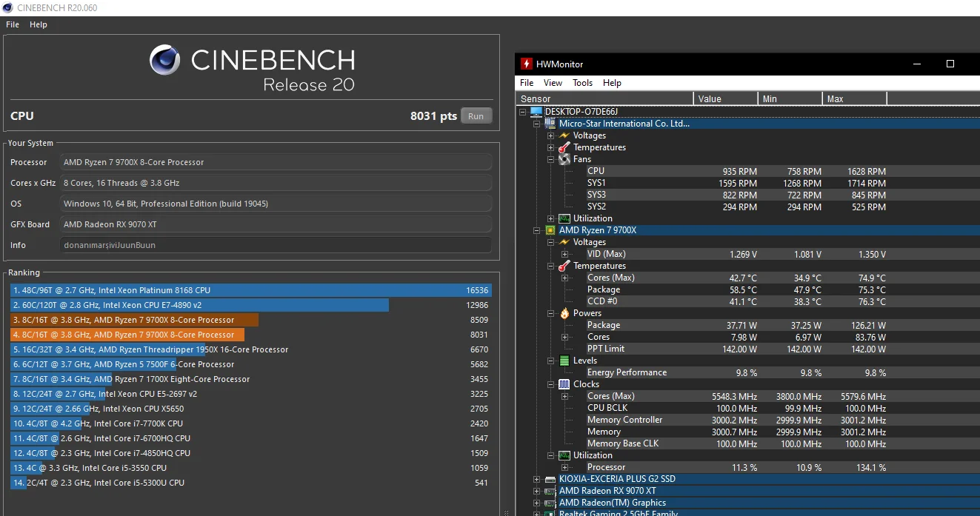This screenshot has height=516, width=980.
Task: Expand Utilization under Micro-Star International
Action: 550,218
